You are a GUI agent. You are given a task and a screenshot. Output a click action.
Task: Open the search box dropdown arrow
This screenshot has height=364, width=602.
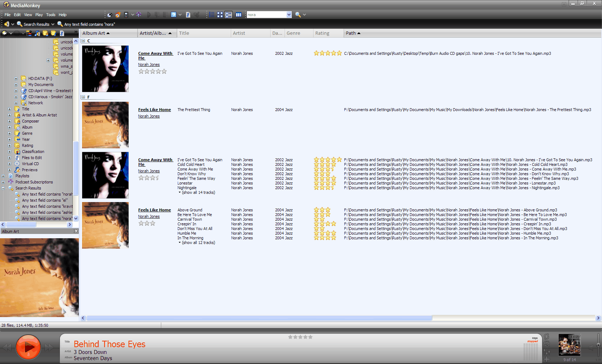[289, 15]
